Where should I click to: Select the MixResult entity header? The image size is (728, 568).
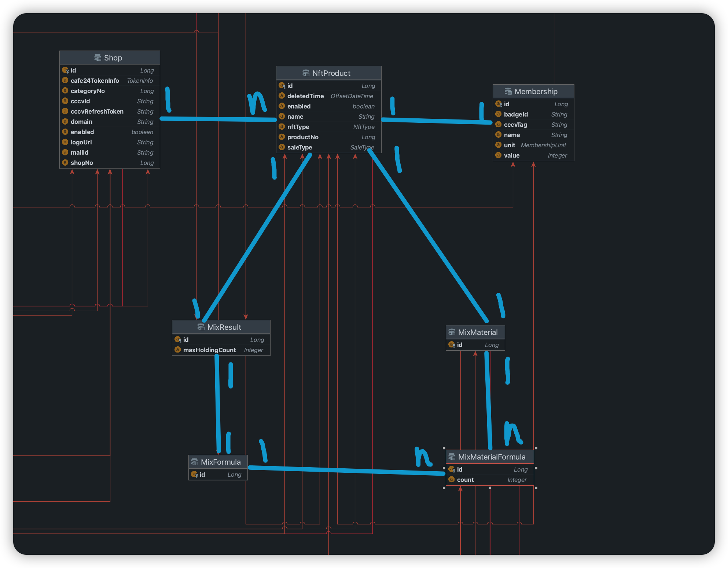click(221, 327)
